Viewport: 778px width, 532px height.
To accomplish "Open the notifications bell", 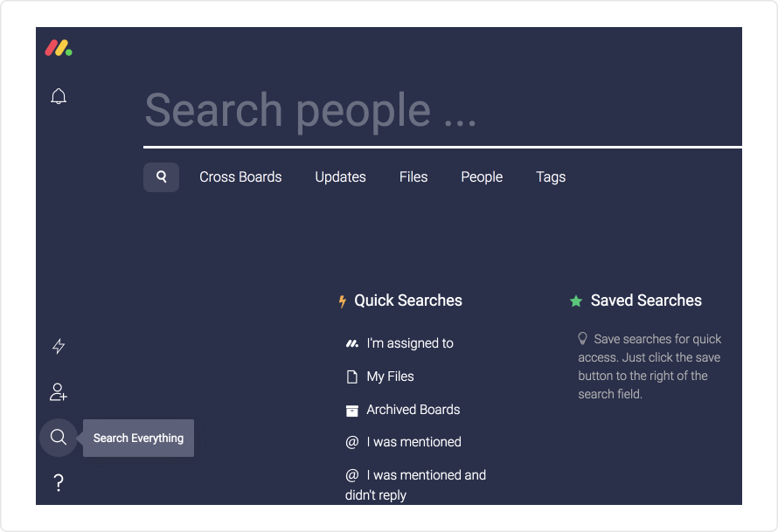I will [59, 96].
